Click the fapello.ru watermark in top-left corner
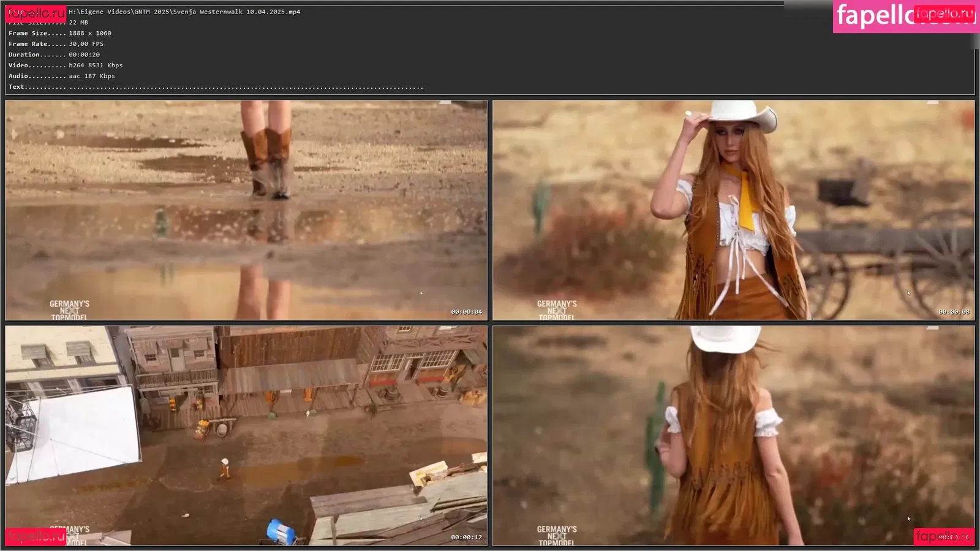 point(36,13)
